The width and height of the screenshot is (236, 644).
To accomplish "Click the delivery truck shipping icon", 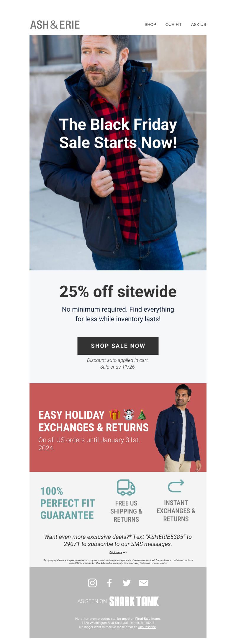I will pyautogui.click(x=126, y=487).
